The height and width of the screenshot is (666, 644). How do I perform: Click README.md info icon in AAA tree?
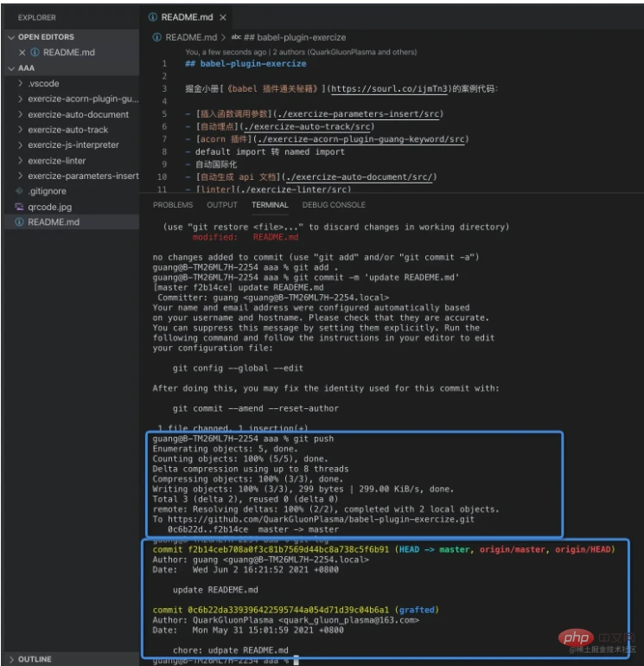(19, 222)
